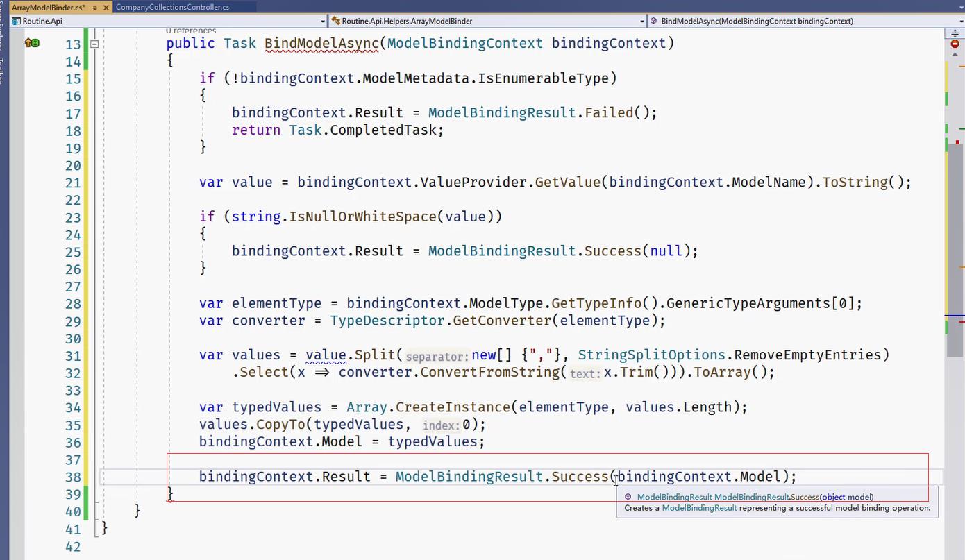Click 'ConvertFromString' on line 32
The height and width of the screenshot is (560, 965).
490,372
